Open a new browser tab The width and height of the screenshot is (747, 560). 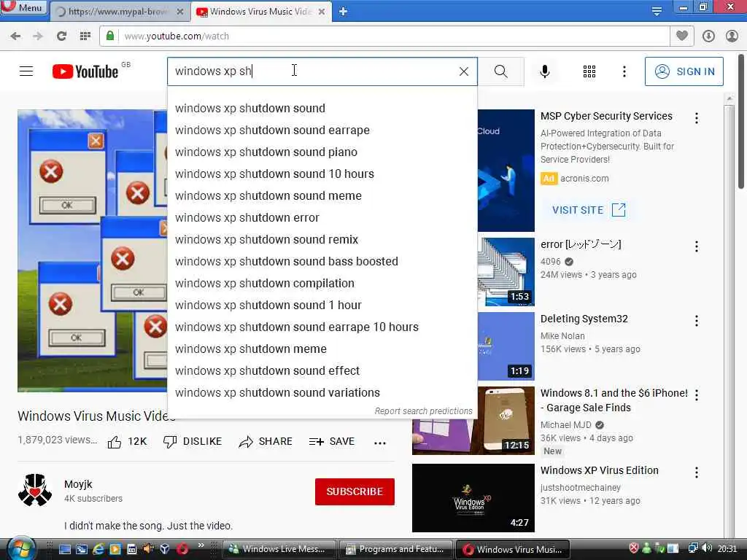(x=343, y=12)
